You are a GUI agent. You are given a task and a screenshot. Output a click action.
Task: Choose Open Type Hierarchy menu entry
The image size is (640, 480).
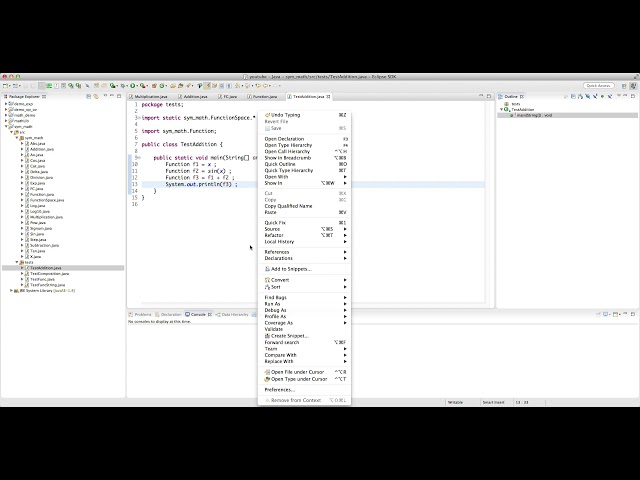[304, 145]
